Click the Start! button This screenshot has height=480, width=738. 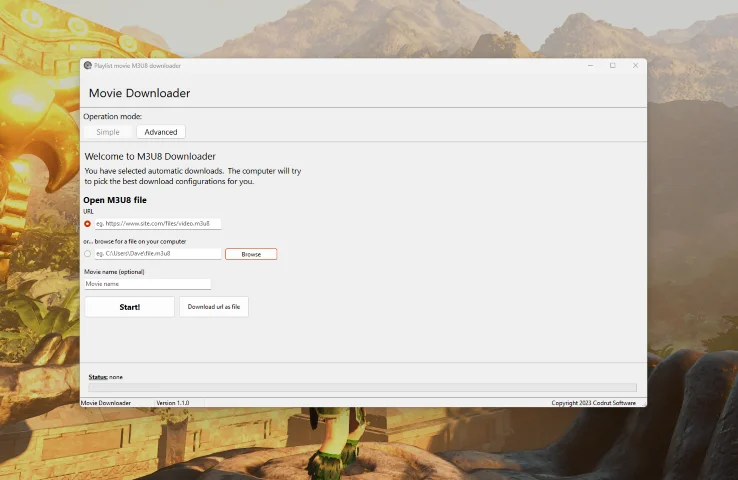[x=129, y=307]
